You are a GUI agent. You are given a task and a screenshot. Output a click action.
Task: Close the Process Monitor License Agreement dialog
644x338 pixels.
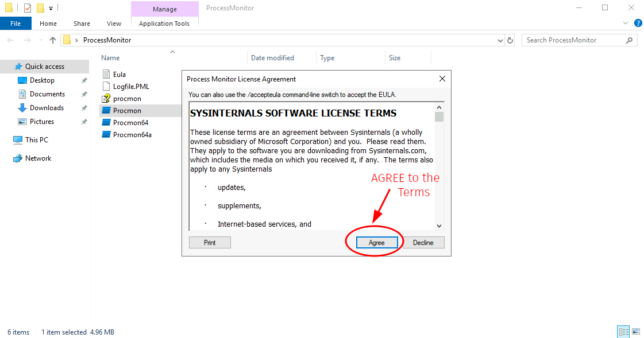coord(442,79)
